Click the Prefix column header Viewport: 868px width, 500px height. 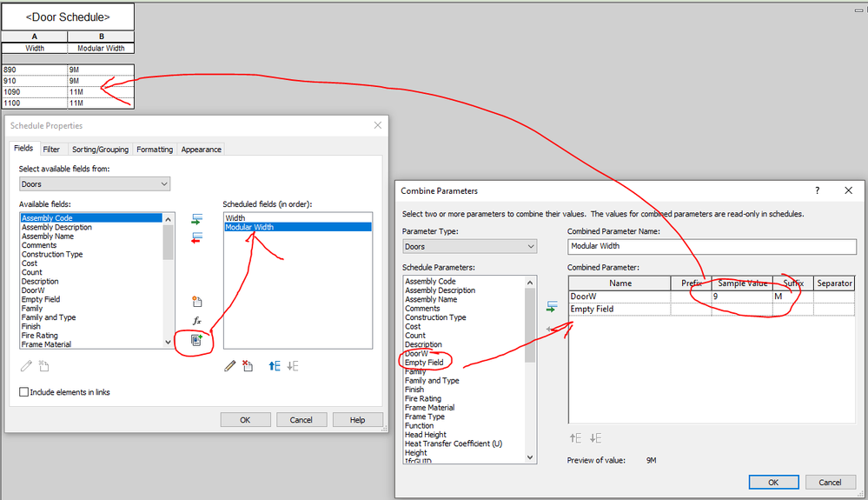coord(692,283)
